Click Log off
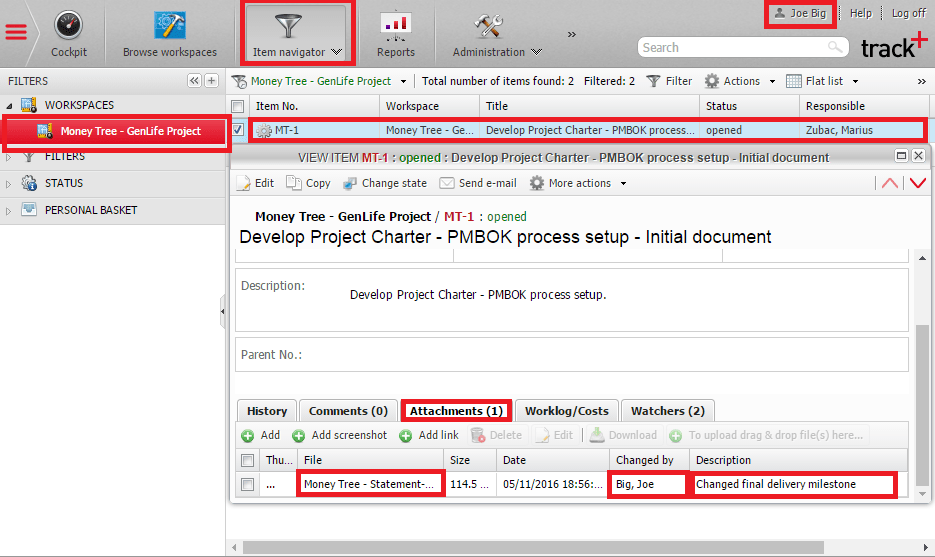Viewport: 935px width, 557px height. pos(909,13)
